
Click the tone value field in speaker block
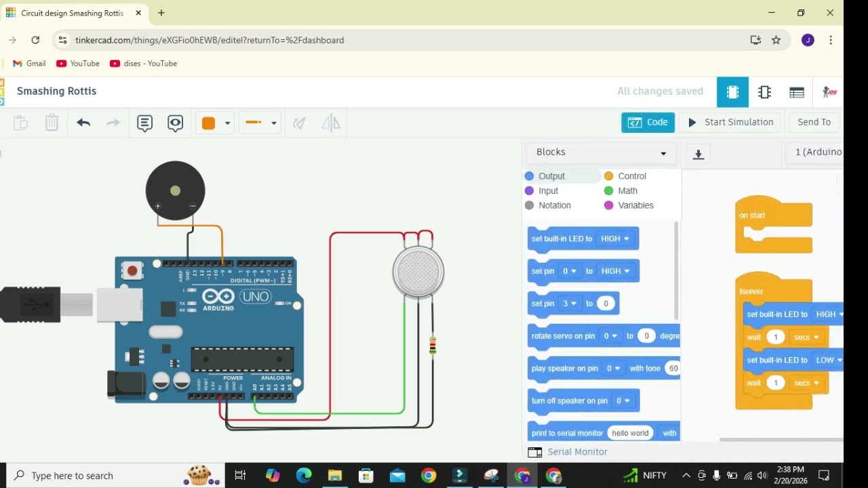click(x=673, y=369)
